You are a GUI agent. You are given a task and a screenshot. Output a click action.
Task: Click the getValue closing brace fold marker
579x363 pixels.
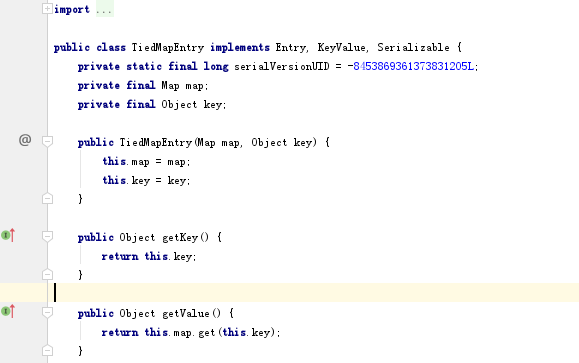(47, 350)
